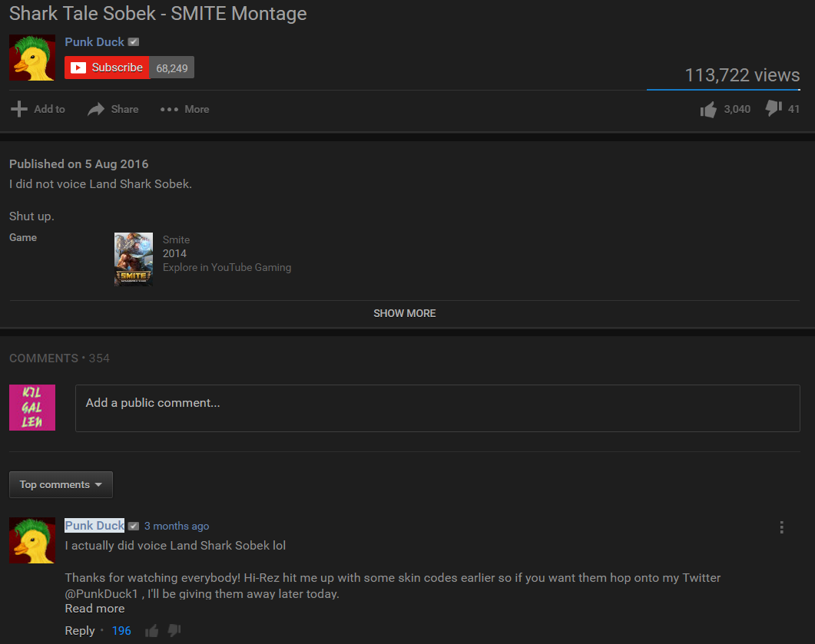This screenshot has width=815, height=644.
Task: Click the Punk Duck channel avatar under the title
Action: click(x=32, y=58)
